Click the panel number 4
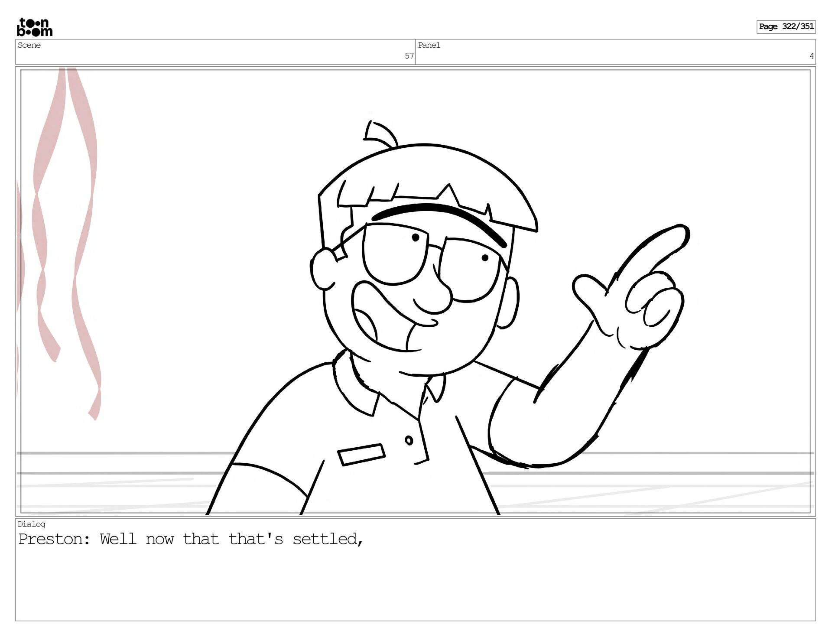The image size is (832, 644). pos(811,56)
